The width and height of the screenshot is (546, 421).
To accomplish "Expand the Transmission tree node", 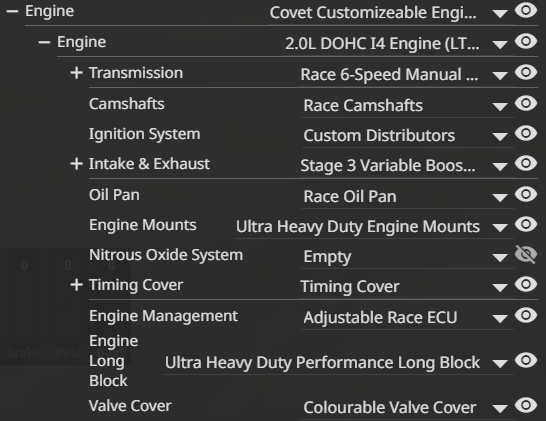I will click(76, 73).
